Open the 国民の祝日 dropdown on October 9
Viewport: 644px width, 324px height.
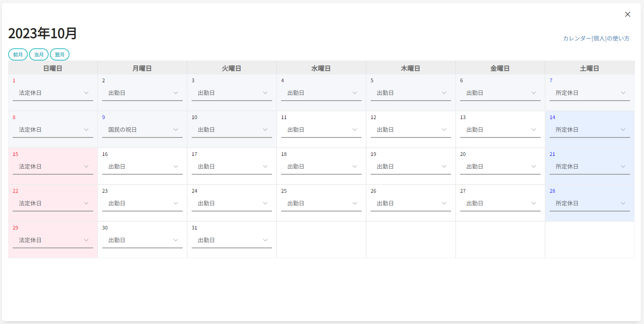[142, 130]
